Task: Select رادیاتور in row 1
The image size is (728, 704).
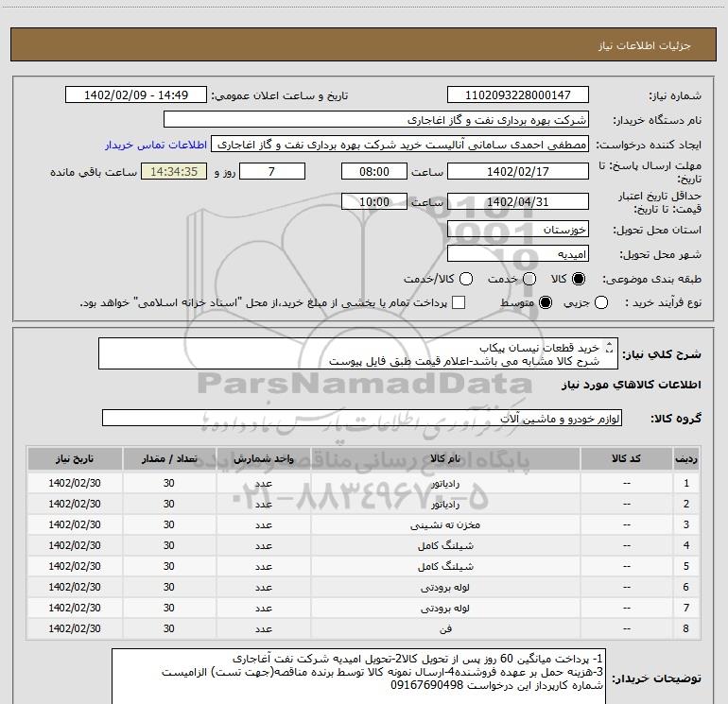Action: click(445, 484)
